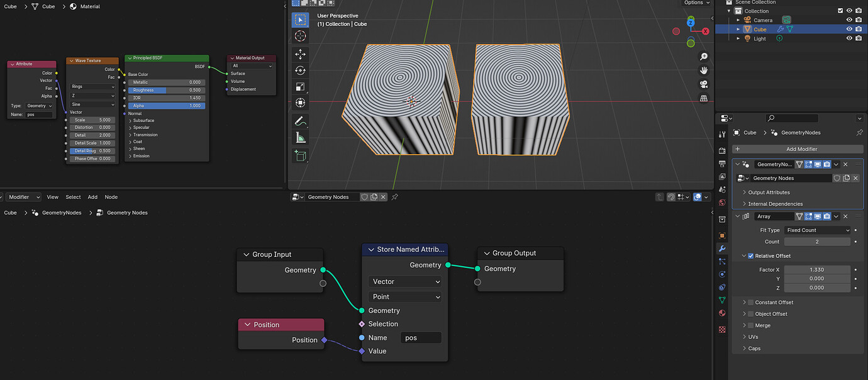Open the Modifier menu in the node editor
This screenshot has width=868, height=380.
coord(23,196)
